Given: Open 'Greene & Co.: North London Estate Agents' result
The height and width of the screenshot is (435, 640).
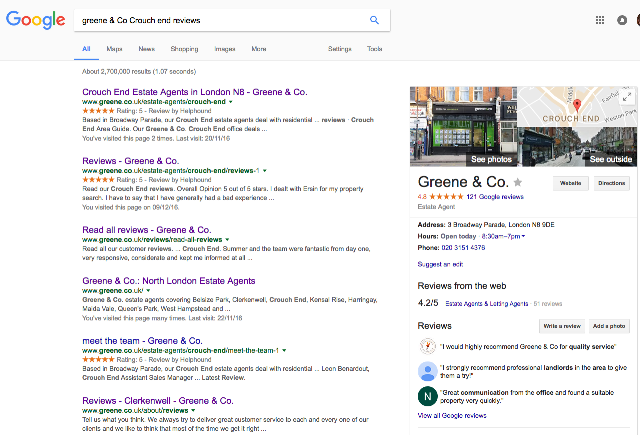Looking at the screenshot, I should click(169, 281).
